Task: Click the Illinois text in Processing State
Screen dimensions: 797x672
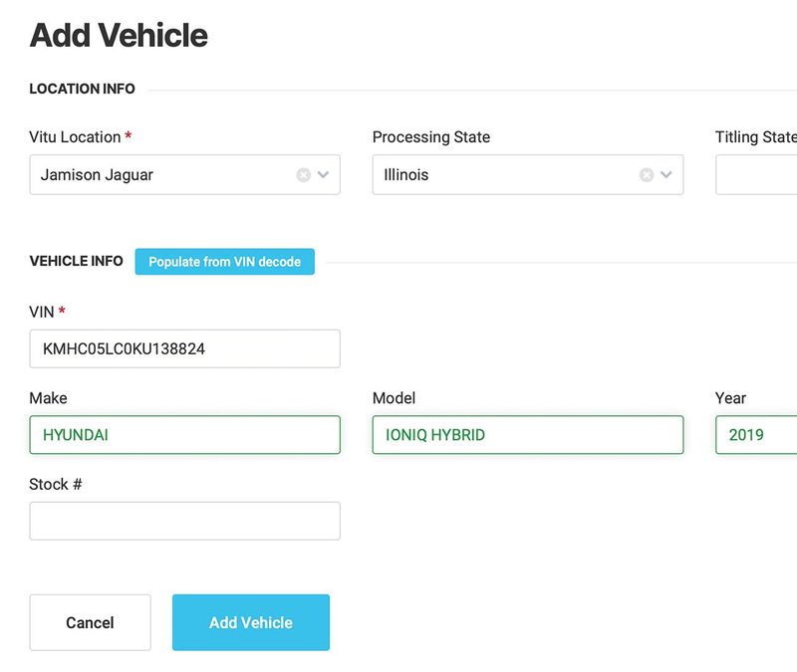Action: 406,175
